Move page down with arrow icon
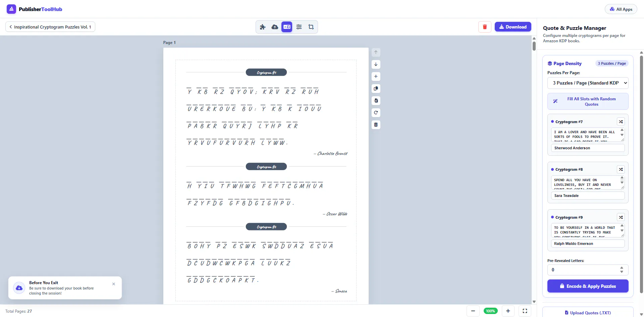This screenshot has width=644, height=317. pyautogui.click(x=376, y=64)
